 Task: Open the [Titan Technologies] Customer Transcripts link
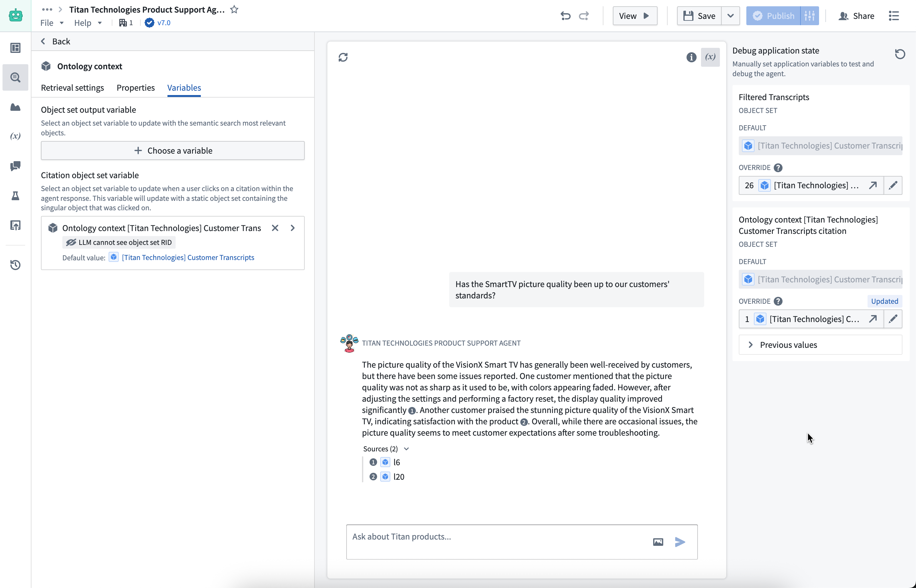pos(188,257)
